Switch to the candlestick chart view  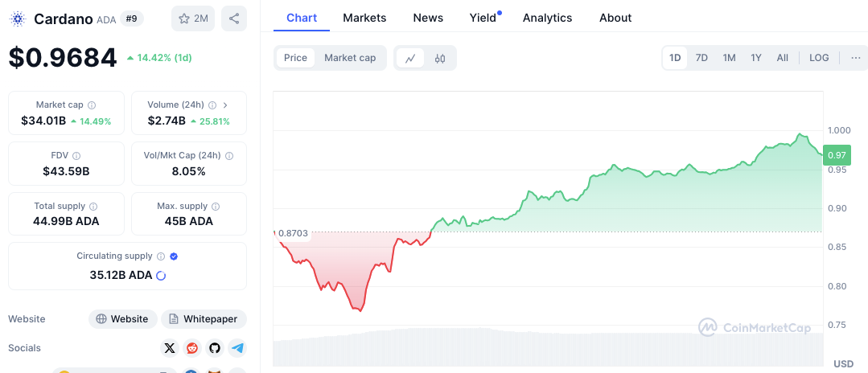pos(440,58)
